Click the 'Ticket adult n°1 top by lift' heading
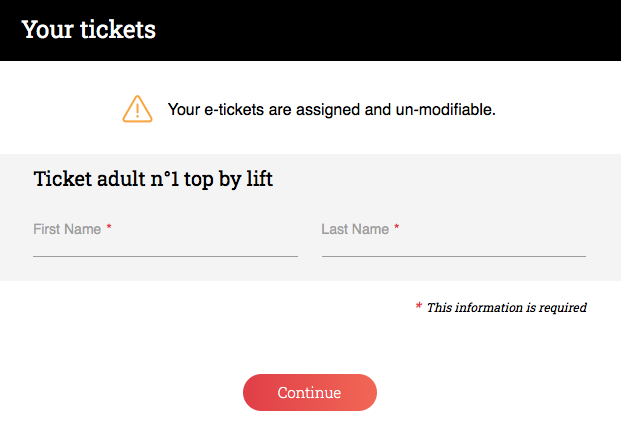Image resolution: width=621 pixels, height=436 pixels. point(153,179)
